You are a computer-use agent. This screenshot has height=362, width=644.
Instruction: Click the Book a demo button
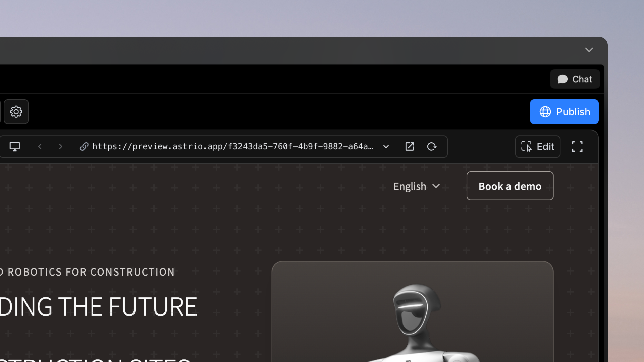click(x=510, y=186)
